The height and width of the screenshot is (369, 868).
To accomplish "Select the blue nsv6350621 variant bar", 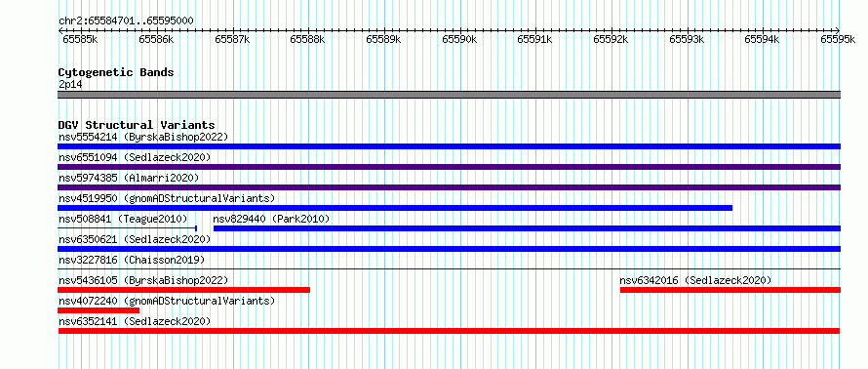I will point(449,249).
